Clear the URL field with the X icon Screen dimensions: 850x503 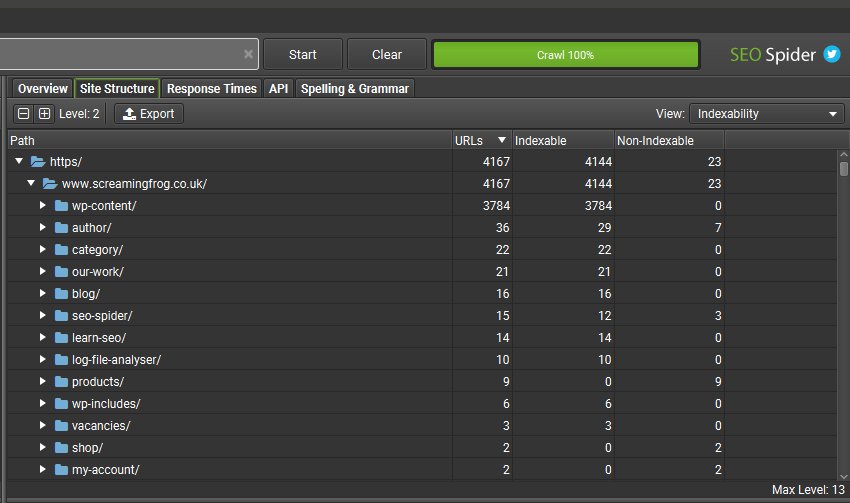click(248, 54)
